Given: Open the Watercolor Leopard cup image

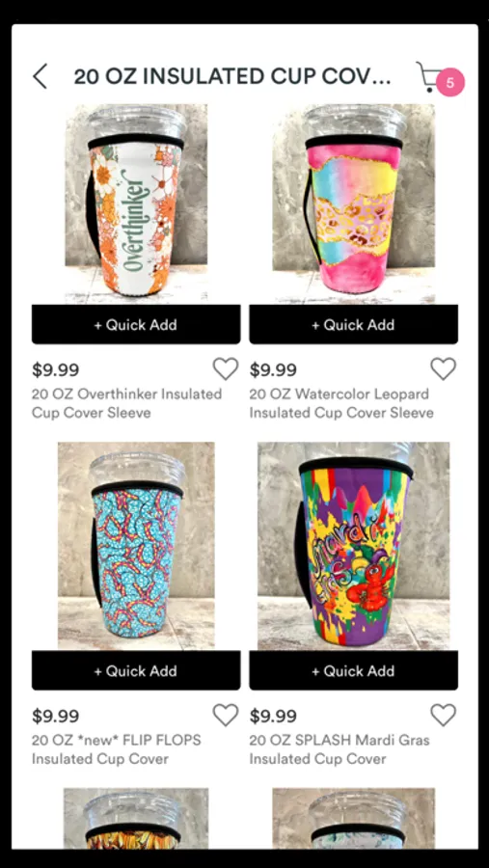Looking at the screenshot, I should tap(353, 203).
